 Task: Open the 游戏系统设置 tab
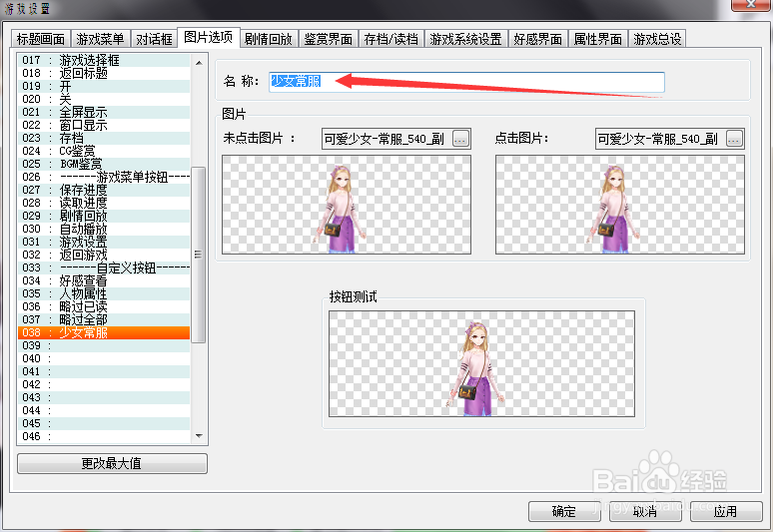[465, 39]
